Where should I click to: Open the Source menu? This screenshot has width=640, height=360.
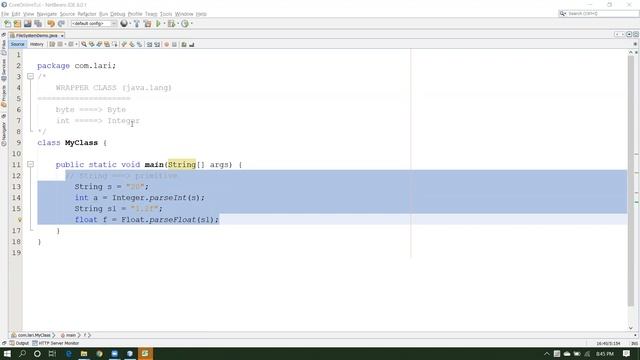pyautogui.click(x=67, y=14)
